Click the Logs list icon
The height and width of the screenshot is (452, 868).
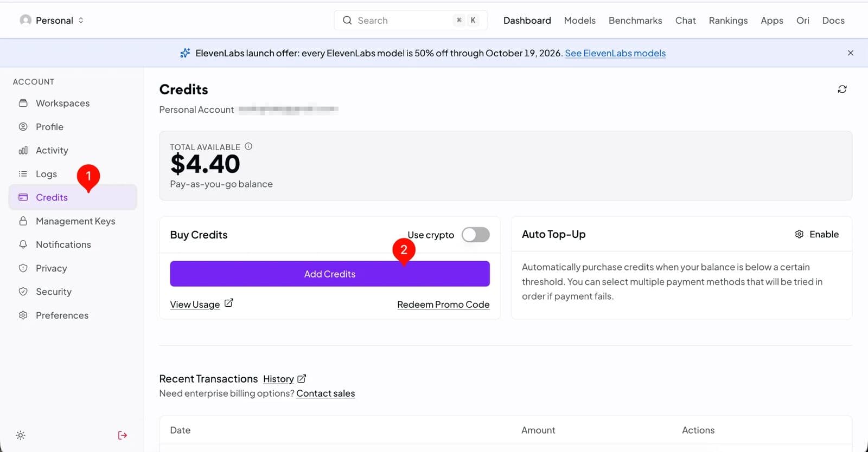[23, 174]
